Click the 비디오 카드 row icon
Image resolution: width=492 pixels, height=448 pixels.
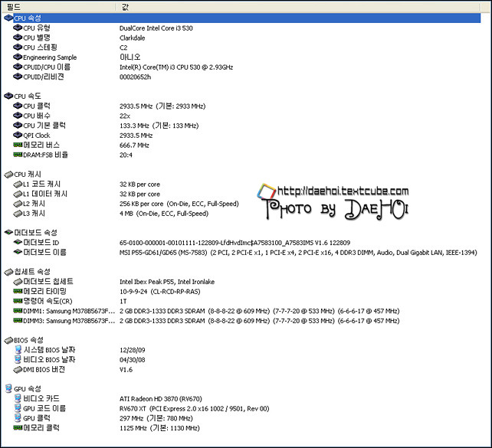click(18, 398)
